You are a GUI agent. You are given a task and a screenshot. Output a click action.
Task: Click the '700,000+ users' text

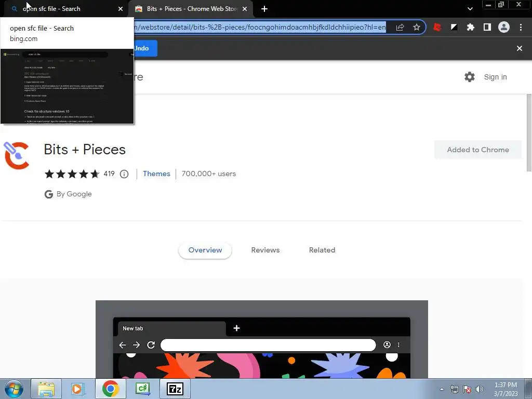point(209,174)
